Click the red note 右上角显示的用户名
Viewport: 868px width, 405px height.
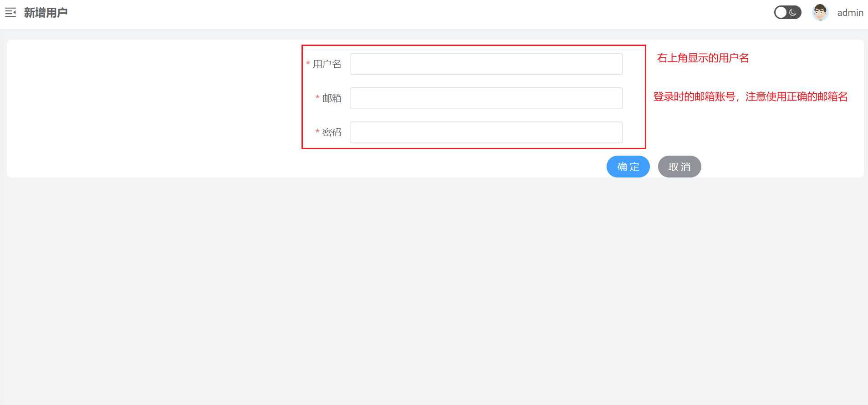pos(703,58)
